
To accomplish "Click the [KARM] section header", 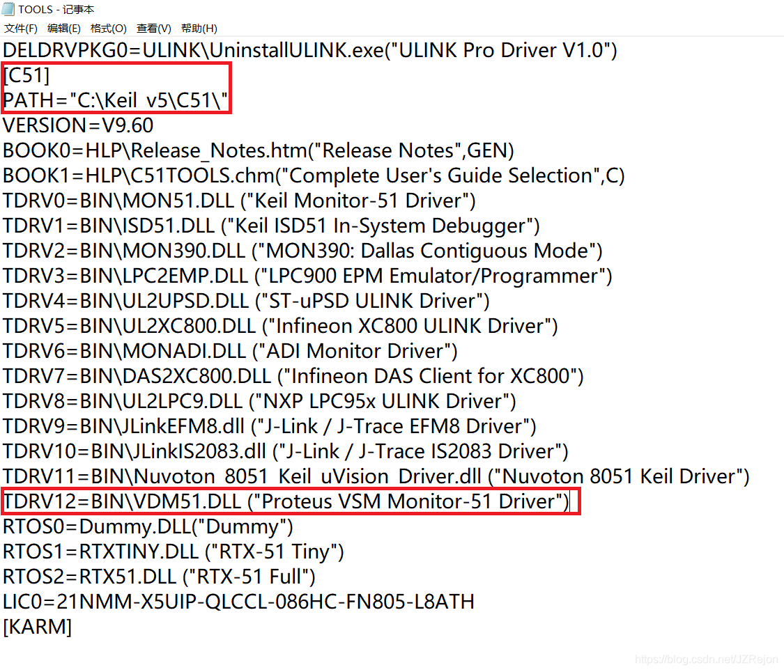I will point(38,627).
